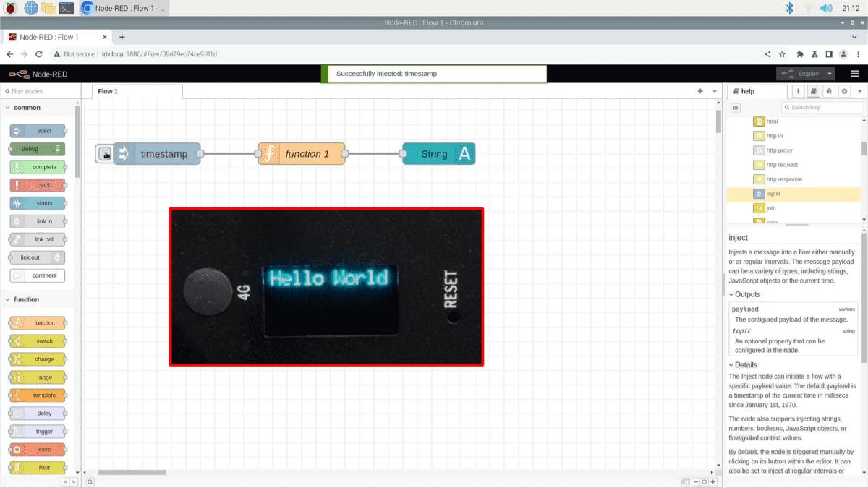This screenshot has width=868, height=488.
Task: Select the inject node in the palette
Action: [37, 131]
